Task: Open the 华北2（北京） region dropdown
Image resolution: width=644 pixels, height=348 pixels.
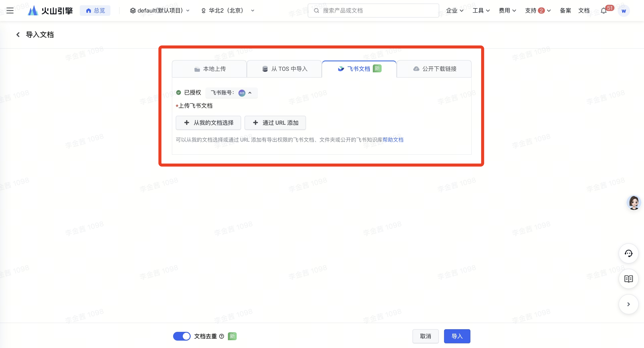Action: pos(228,11)
